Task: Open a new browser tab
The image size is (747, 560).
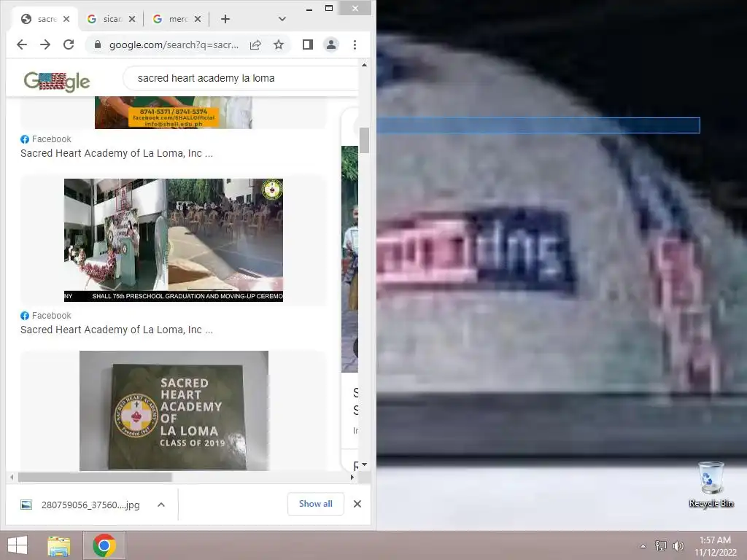Action: coord(225,19)
